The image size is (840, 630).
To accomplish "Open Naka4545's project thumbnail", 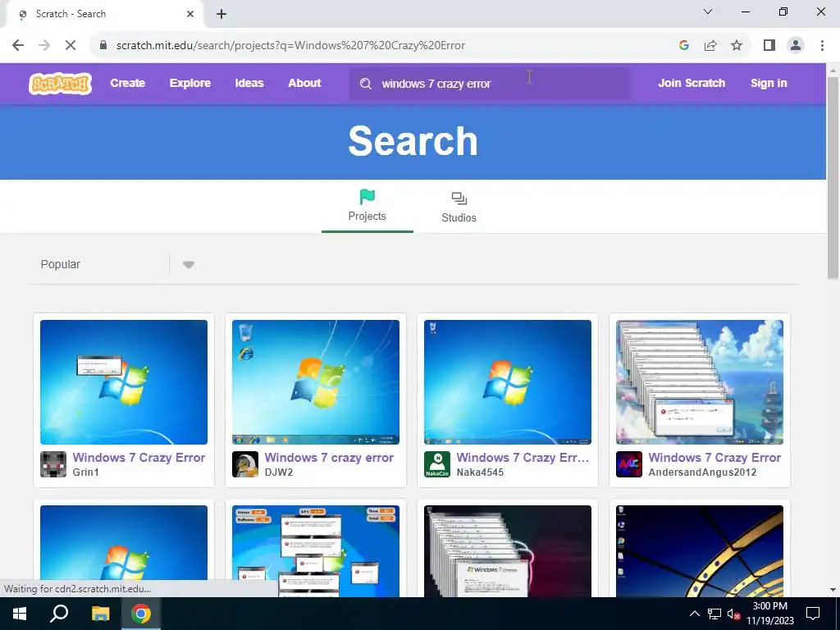I will click(507, 382).
